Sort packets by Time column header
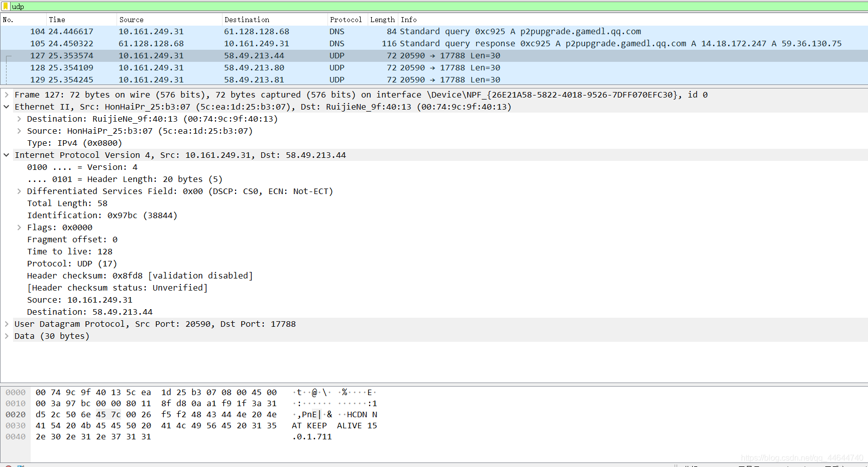 point(81,20)
